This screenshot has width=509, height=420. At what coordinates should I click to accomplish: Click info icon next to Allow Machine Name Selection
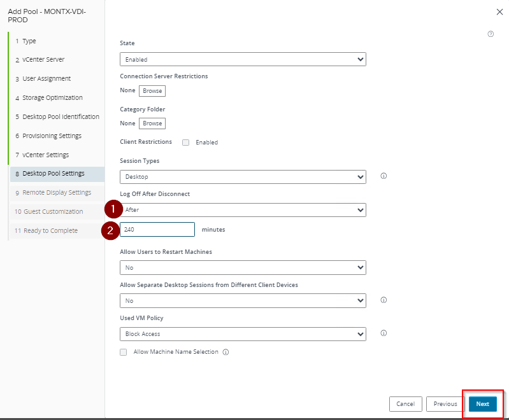(226, 352)
